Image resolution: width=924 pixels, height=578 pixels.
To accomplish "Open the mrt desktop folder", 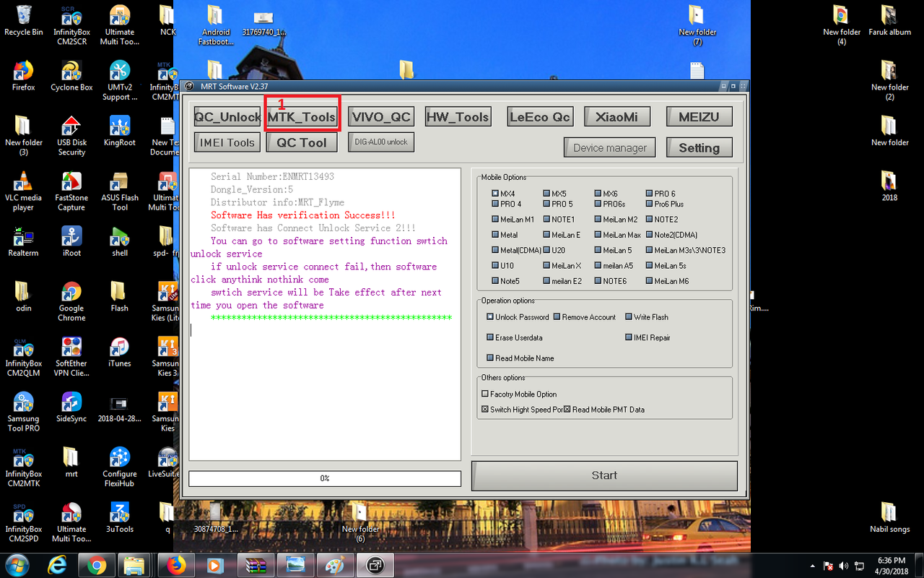I will click(71, 462).
